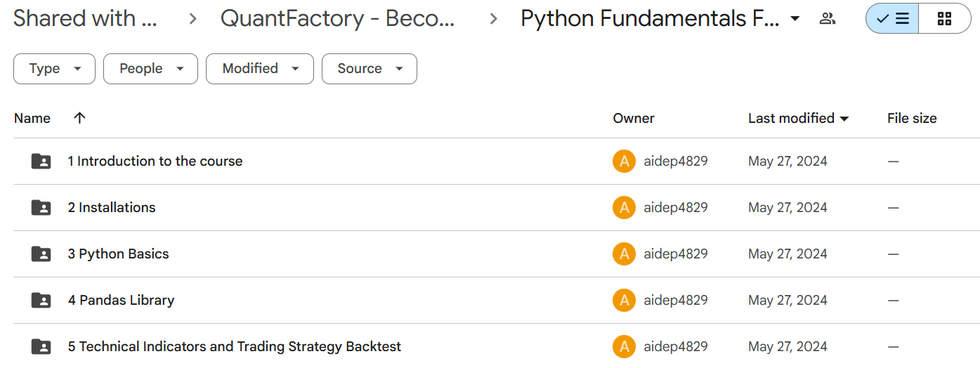Click owner name aidep4829 in 1 Introduction row

click(676, 162)
